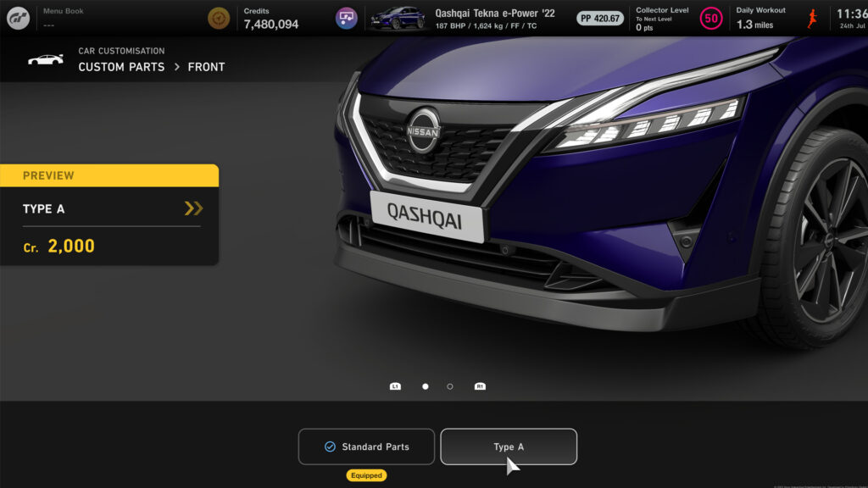Select the Qashqai Tekna e-Power '22 title
The image size is (868, 488).
point(494,14)
